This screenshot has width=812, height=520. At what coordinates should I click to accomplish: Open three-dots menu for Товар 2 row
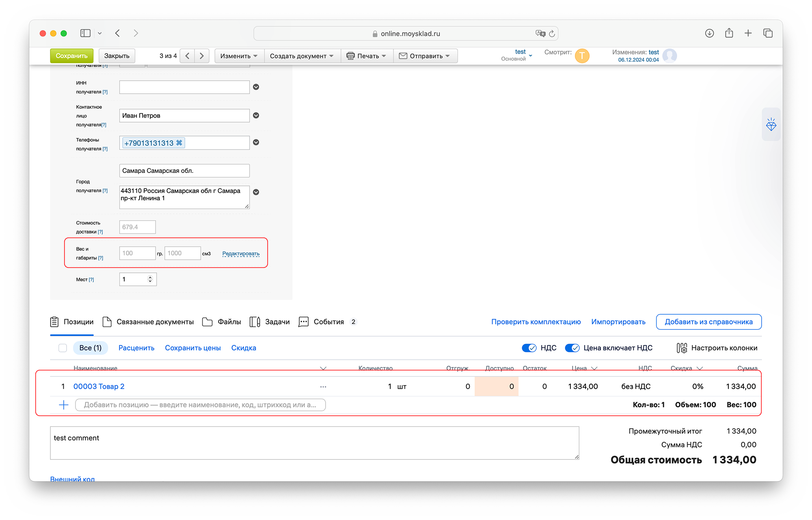(x=323, y=386)
